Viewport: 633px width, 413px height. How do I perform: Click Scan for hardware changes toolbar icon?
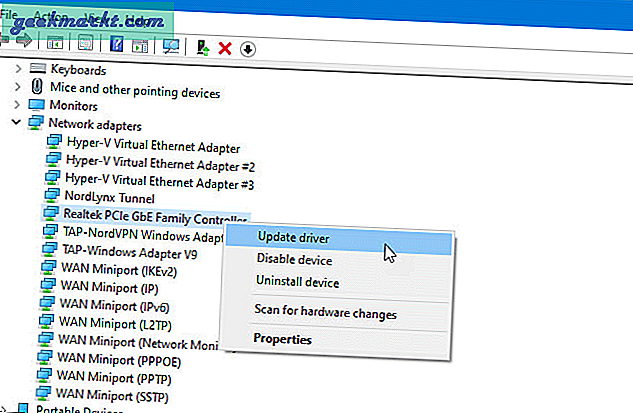(x=171, y=46)
